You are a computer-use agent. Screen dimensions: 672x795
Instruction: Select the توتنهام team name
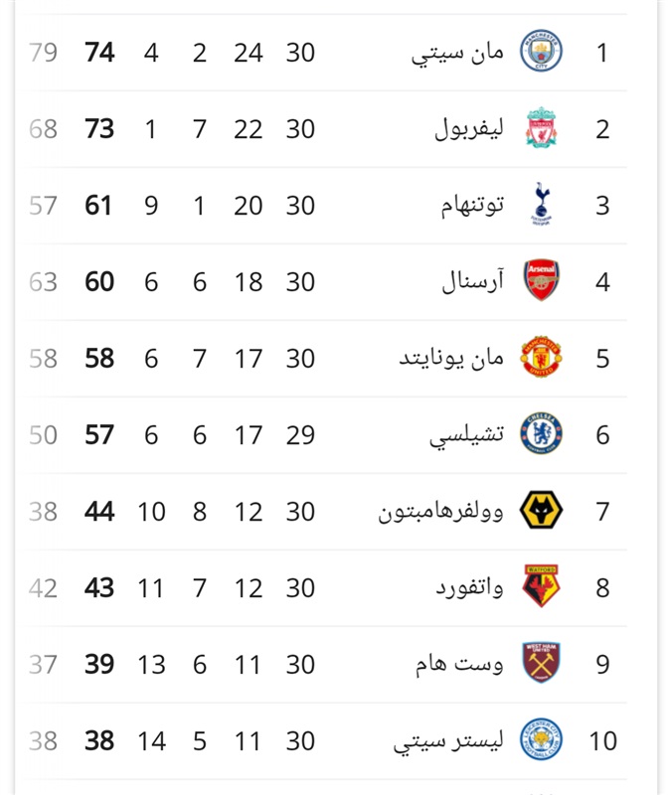pyautogui.click(x=471, y=206)
